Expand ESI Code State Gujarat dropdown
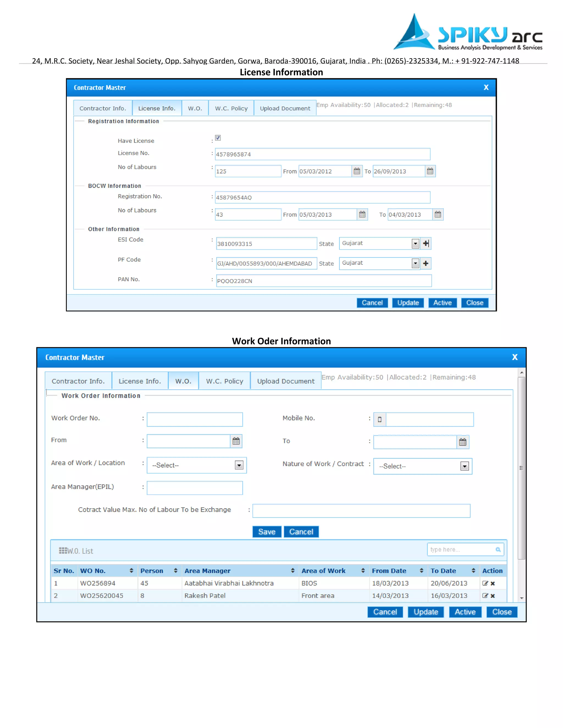Screen dimensions: 563x728 click(x=415, y=243)
